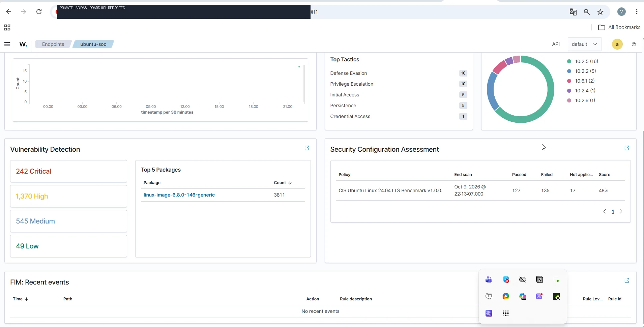Click the Viber tray icon
This screenshot has width=644, height=327.
539,296
